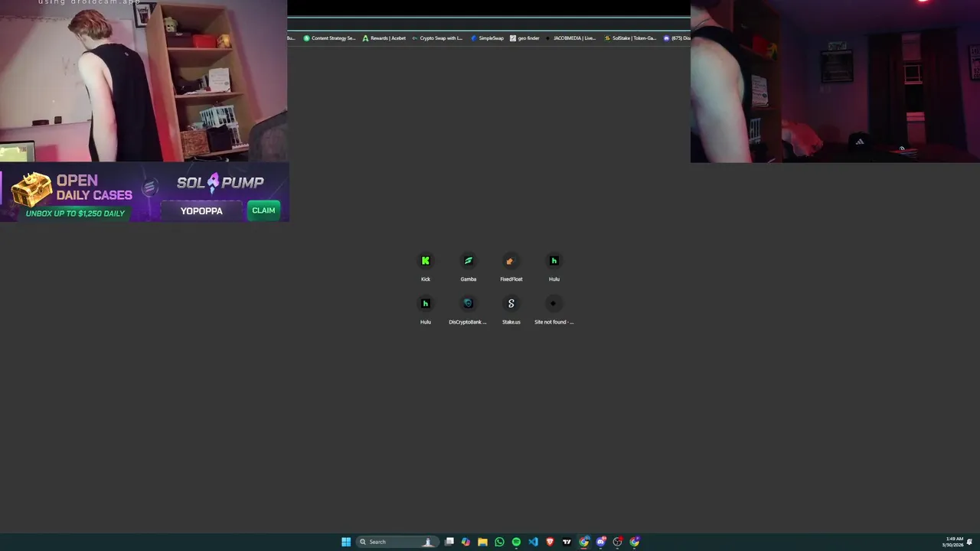Open the 'Site not found' shortcut tile

(554, 310)
